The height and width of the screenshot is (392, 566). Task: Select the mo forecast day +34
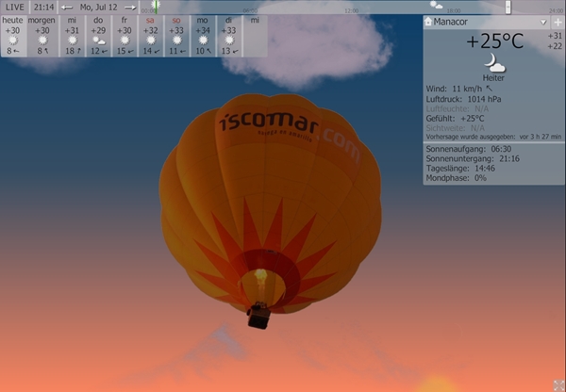pyautogui.click(x=203, y=36)
